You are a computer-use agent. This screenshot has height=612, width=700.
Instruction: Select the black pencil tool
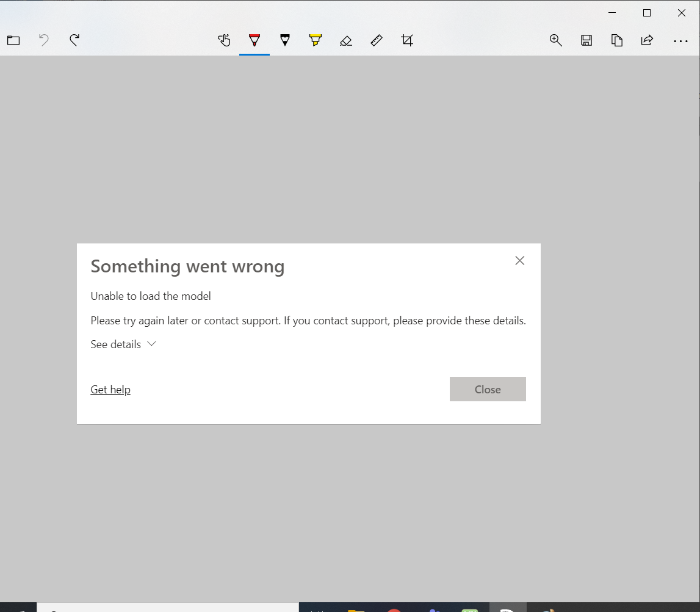285,40
